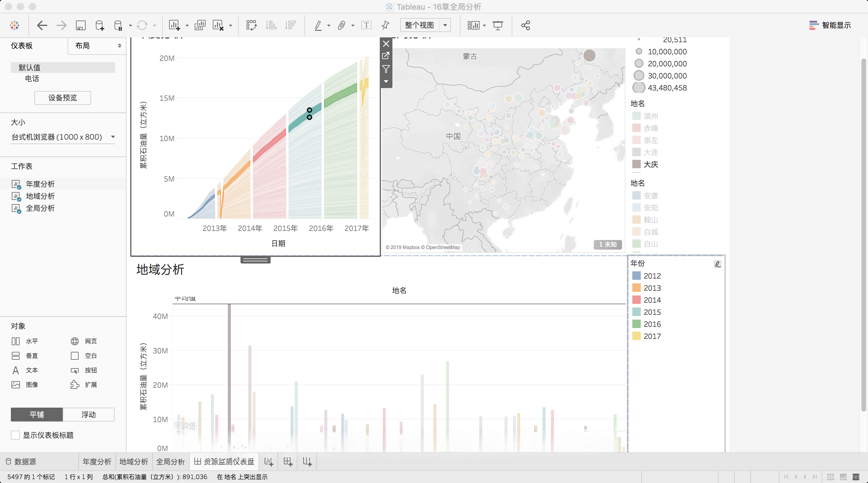Open the 全局分析 bottom sheet tab
The image size is (868, 483).
click(x=171, y=461)
